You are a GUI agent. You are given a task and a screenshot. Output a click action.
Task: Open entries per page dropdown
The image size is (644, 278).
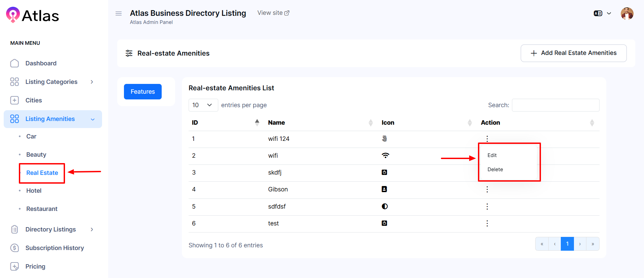[203, 105]
